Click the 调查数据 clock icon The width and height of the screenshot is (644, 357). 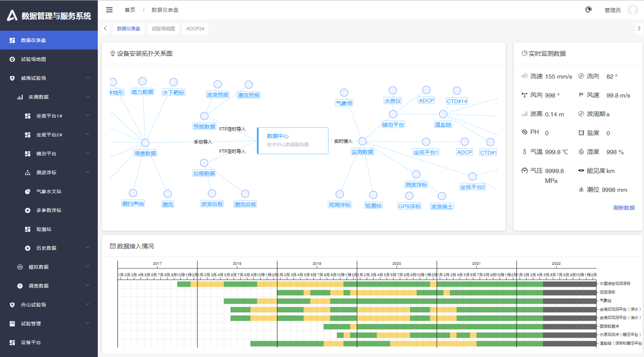(x=20, y=286)
